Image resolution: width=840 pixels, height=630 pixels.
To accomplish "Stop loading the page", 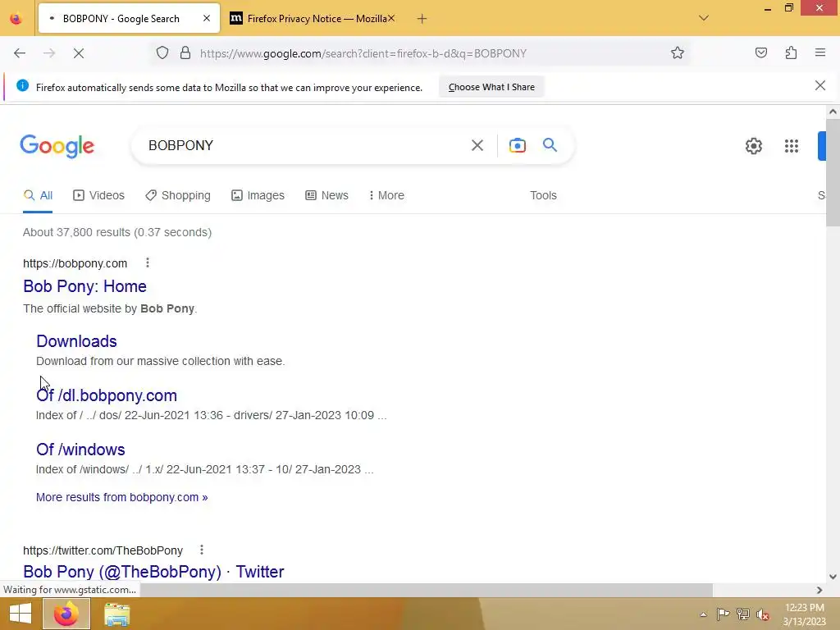I will tap(79, 53).
